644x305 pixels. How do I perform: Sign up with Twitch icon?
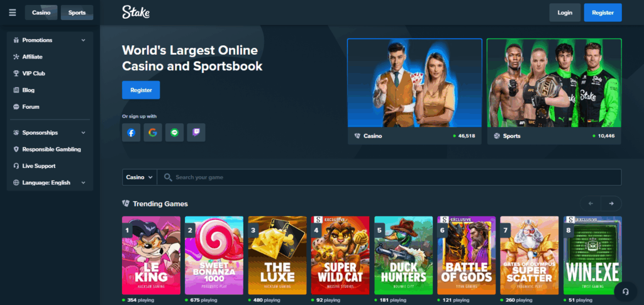pyautogui.click(x=196, y=133)
